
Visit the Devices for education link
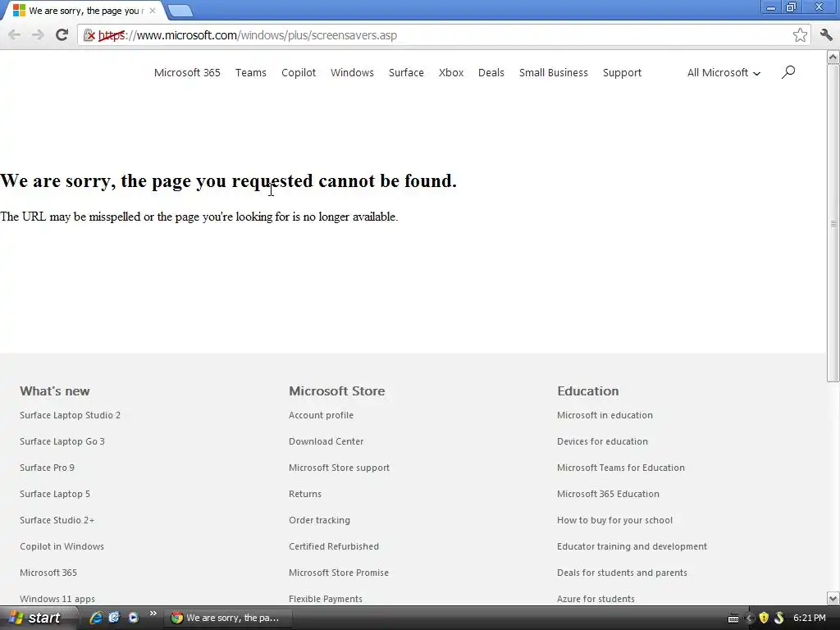602,441
